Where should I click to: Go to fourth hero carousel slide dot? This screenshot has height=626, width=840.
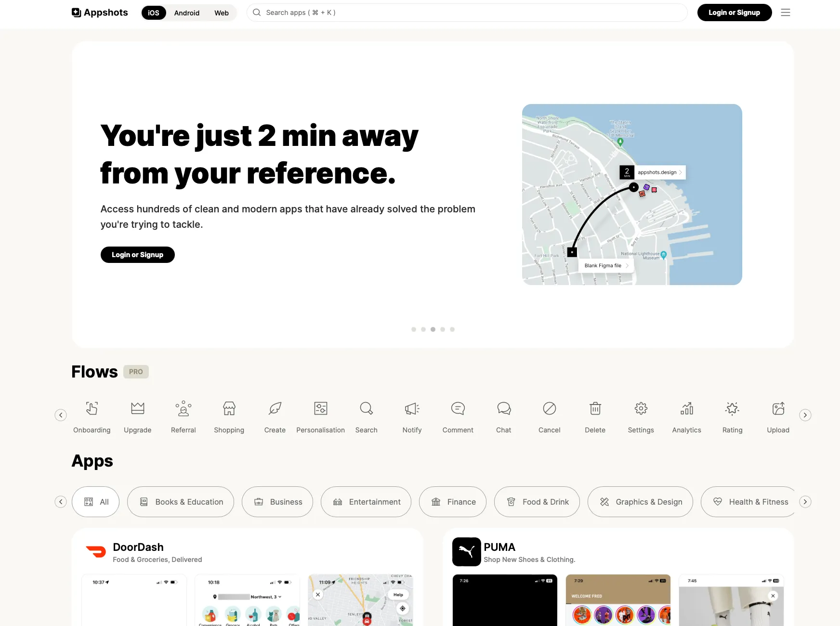point(443,329)
